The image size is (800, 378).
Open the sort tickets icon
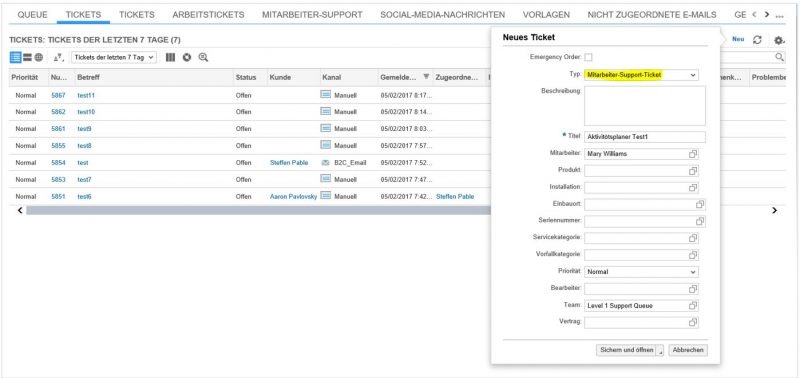58,58
